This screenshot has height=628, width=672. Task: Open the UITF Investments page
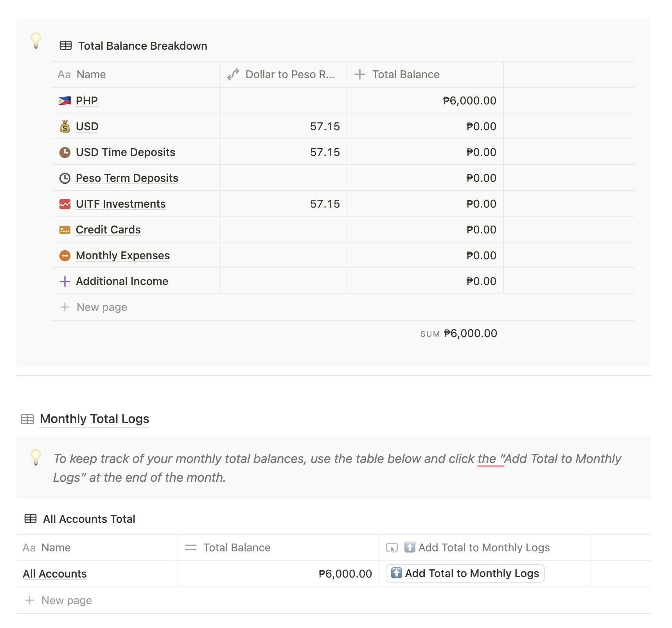121,204
